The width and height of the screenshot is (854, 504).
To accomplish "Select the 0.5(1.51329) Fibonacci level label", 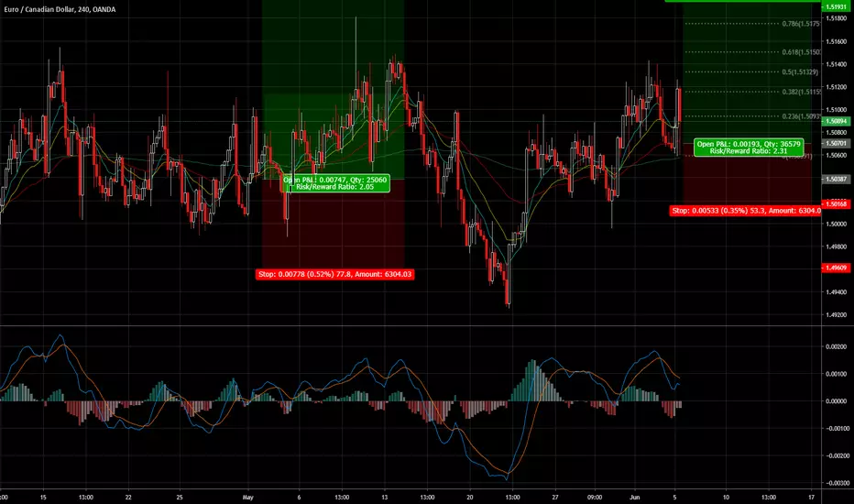I will pos(800,71).
